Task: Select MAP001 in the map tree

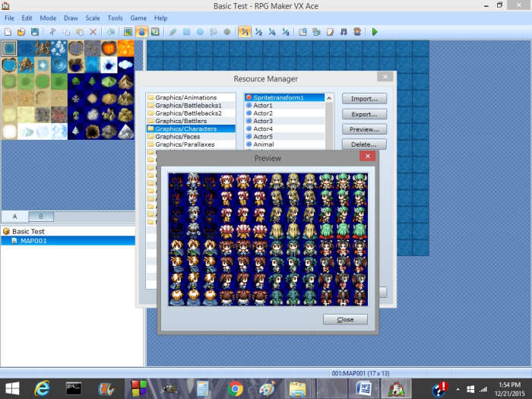Action: point(68,241)
